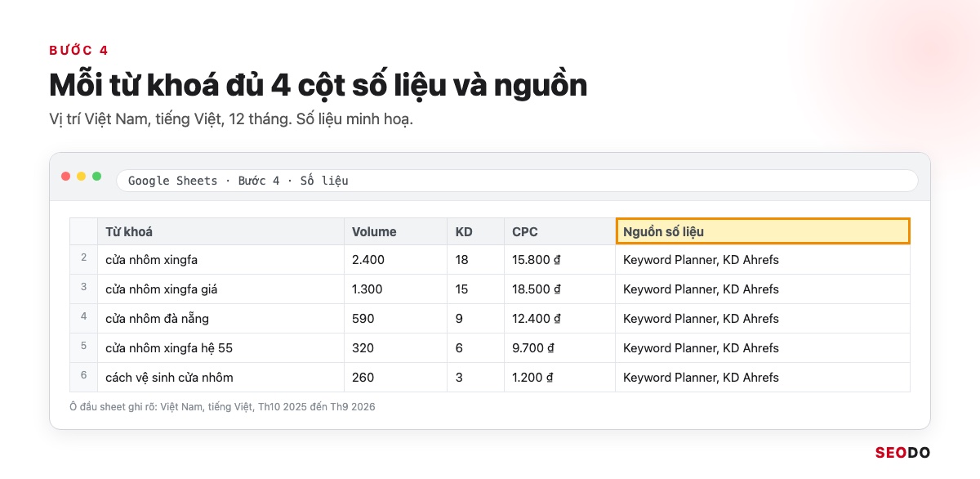Select row number 5 header
The height and width of the screenshot is (479, 980).
[x=84, y=348]
